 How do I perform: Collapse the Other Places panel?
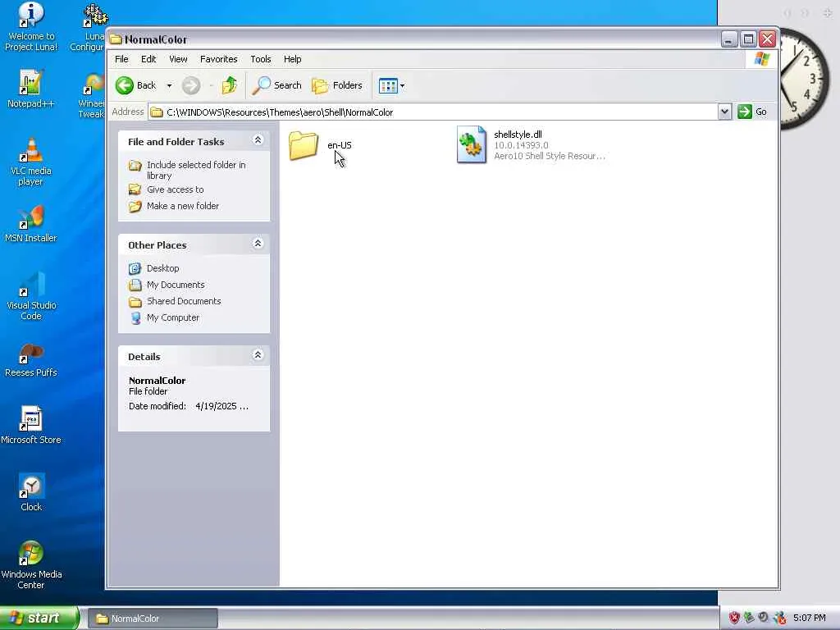click(x=258, y=244)
